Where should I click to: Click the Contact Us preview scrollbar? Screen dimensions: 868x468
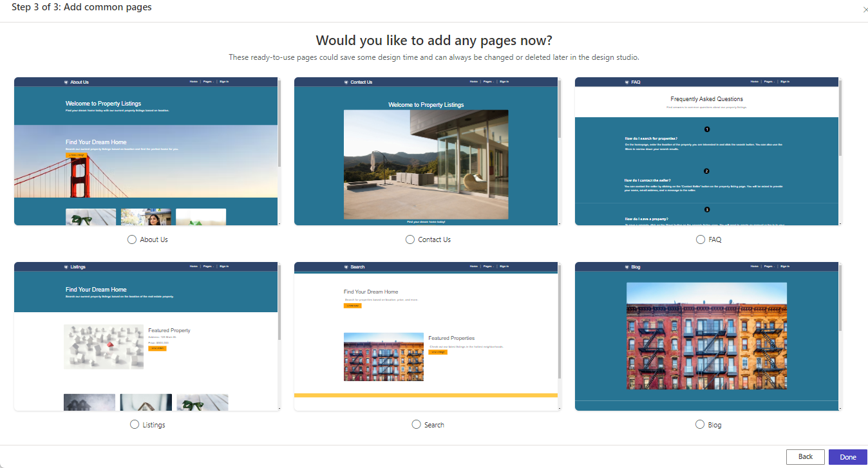(560, 108)
